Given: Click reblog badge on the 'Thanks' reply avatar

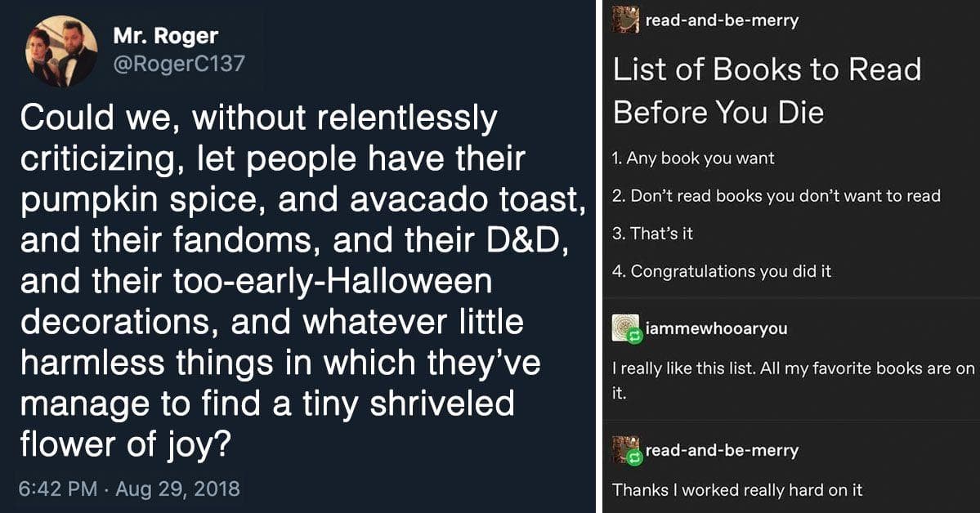Looking at the screenshot, I should coord(633,458).
